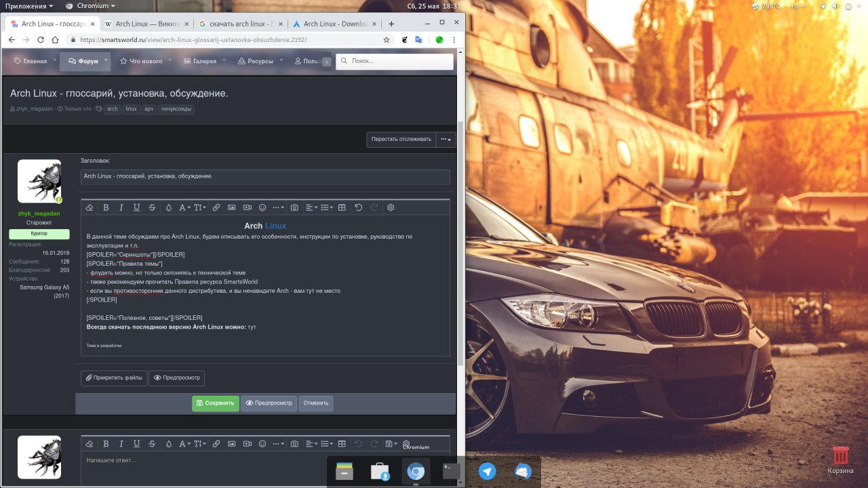The width and height of the screenshot is (868, 488).
Task: Click Предпросмотр next to Сохранить
Action: pos(269,403)
